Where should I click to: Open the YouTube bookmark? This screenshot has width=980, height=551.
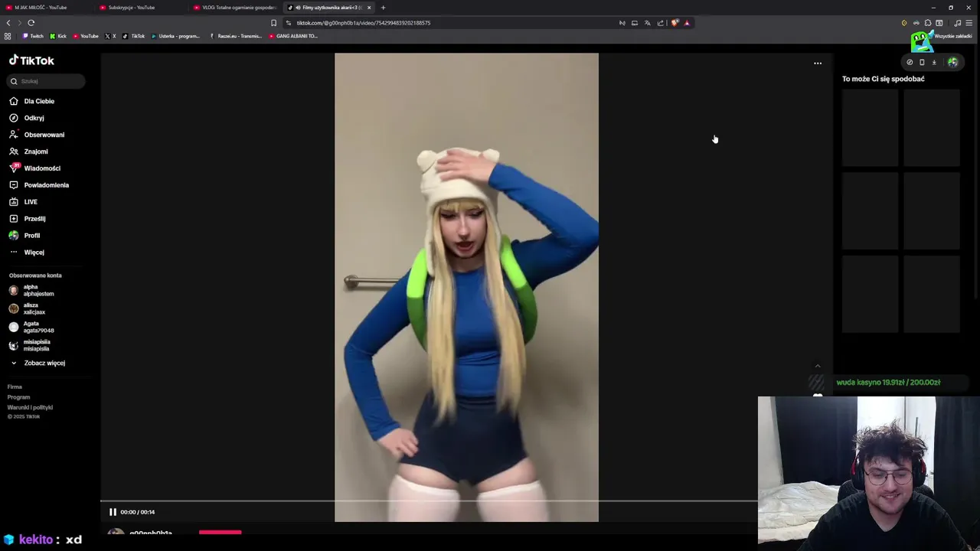pos(86,36)
